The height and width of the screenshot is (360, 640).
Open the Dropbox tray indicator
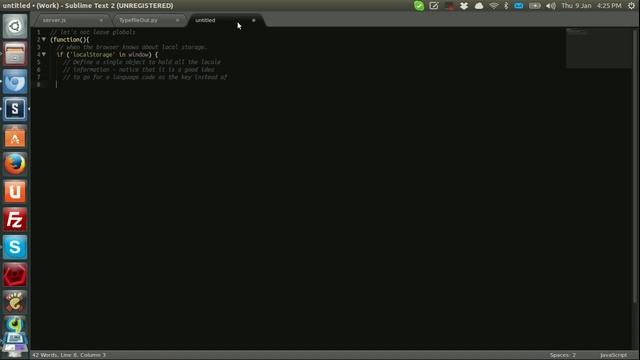464,6
